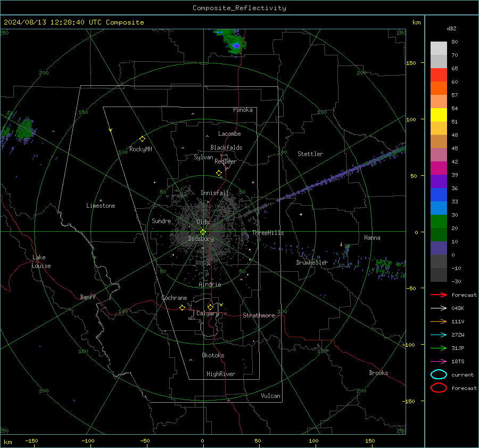The width and height of the screenshot is (479, 448).
Task: Click the blue swatch between 36 and 33
Action: 439,195
